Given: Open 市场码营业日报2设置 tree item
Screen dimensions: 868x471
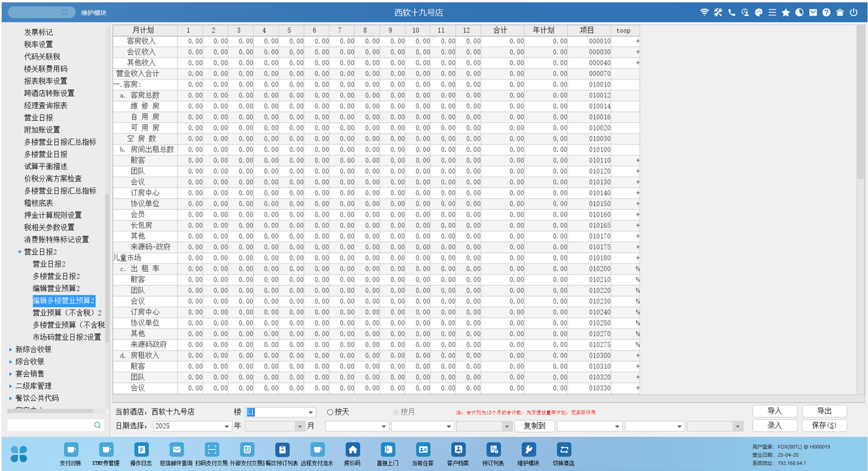Looking at the screenshot, I should point(67,337).
